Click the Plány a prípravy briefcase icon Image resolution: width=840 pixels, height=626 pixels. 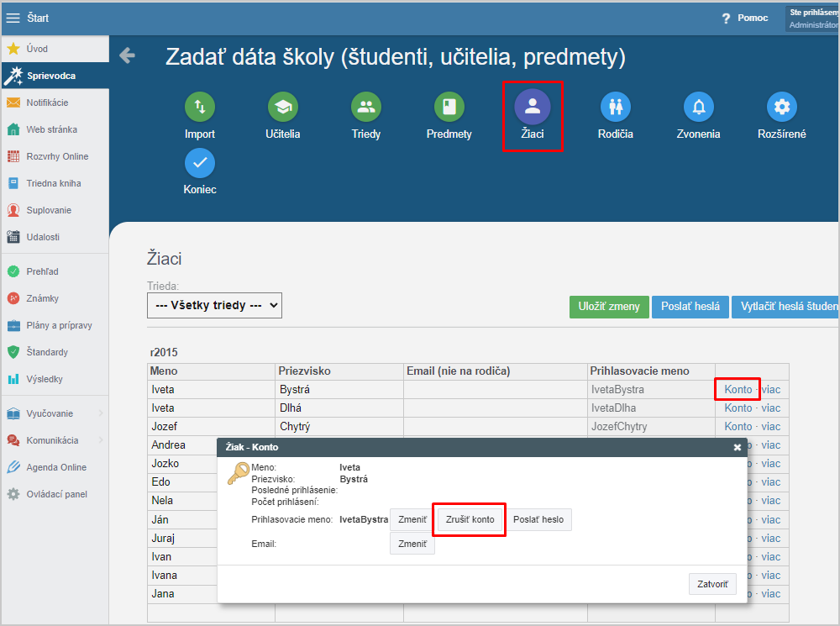click(x=13, y=325)
